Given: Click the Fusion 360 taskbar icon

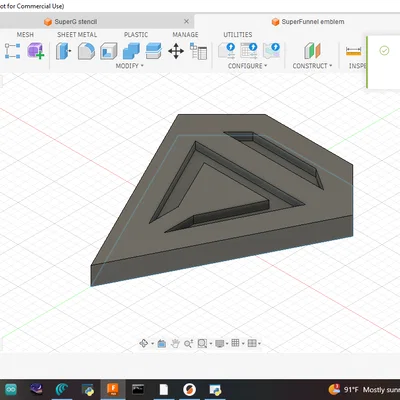Looking at the screenshot, I should 113,389.
